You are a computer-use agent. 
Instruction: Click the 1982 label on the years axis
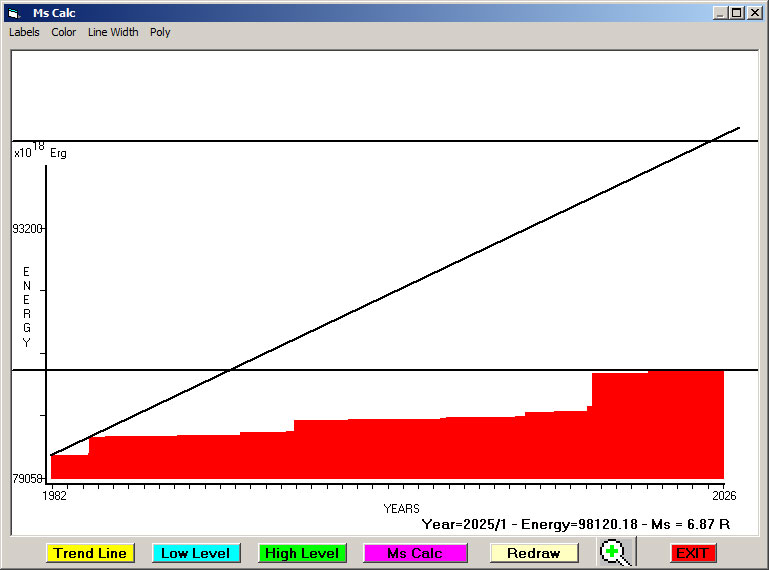click(x=54, y=495)
